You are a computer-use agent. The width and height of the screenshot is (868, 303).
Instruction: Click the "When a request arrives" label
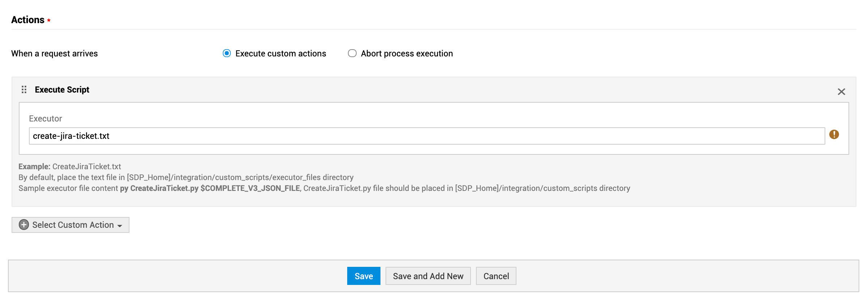54,54
